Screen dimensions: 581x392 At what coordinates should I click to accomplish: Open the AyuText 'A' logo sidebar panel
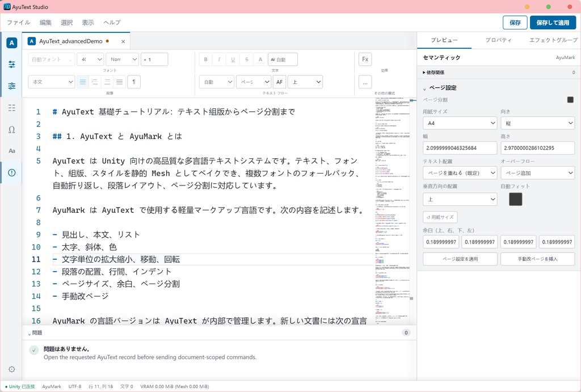pos(12,43)
